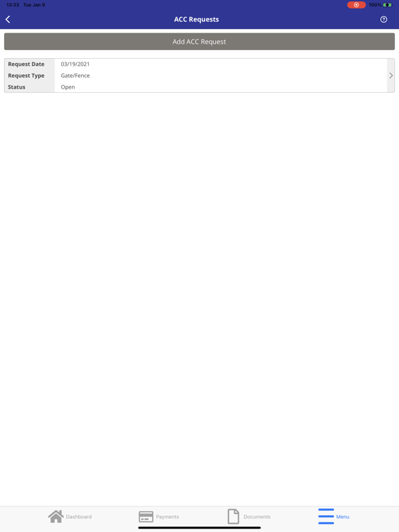Tap the Dashboard house icon
This screenshot has width=399, height=532.
(x=55, y=516)
